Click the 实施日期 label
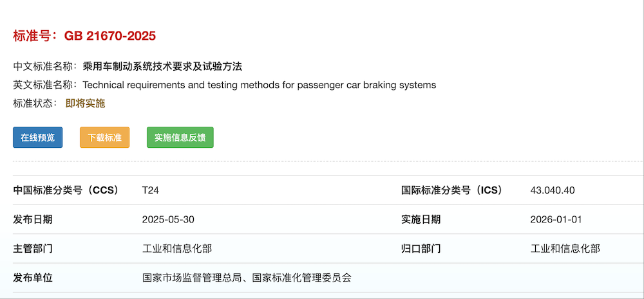 point(421,219)
